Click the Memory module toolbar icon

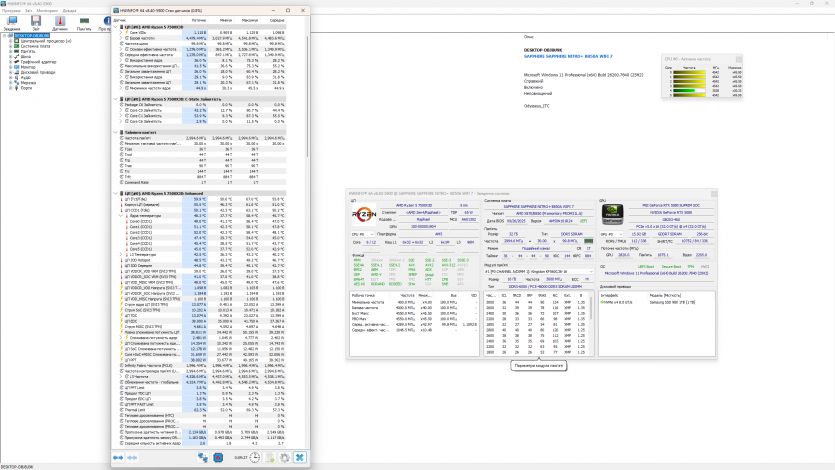(83, 22)
